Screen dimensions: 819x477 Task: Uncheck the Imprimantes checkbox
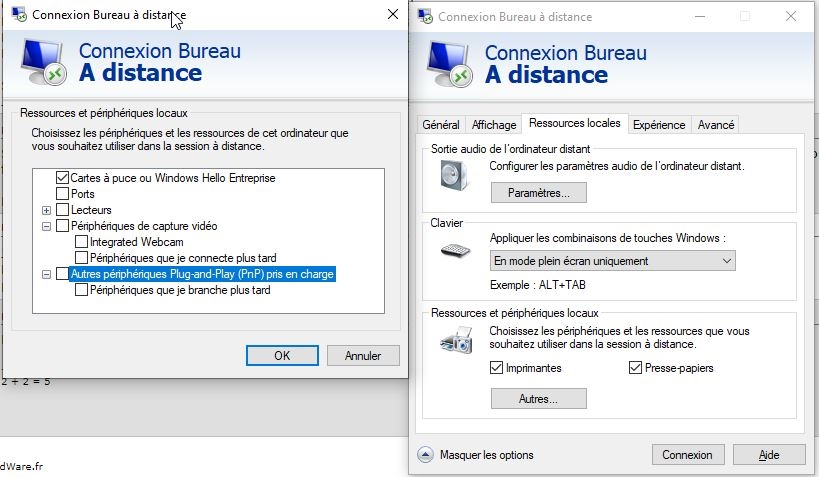pyautogui.click(x=496, y=368)
